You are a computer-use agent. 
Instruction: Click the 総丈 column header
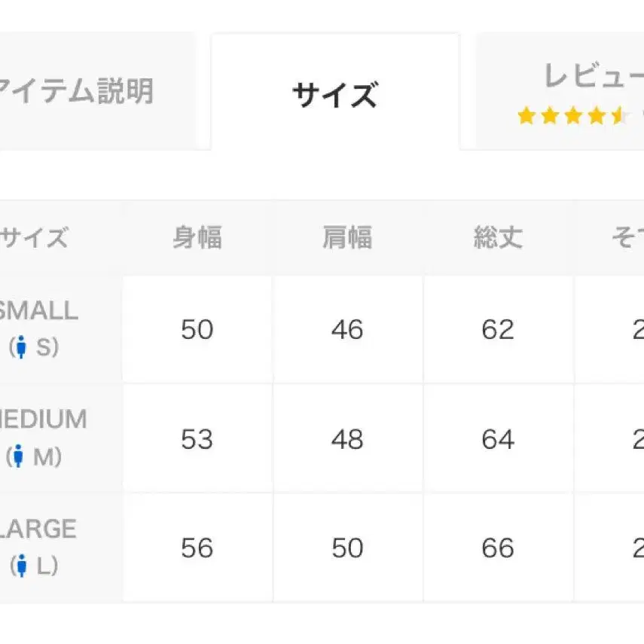pos(498,237)
